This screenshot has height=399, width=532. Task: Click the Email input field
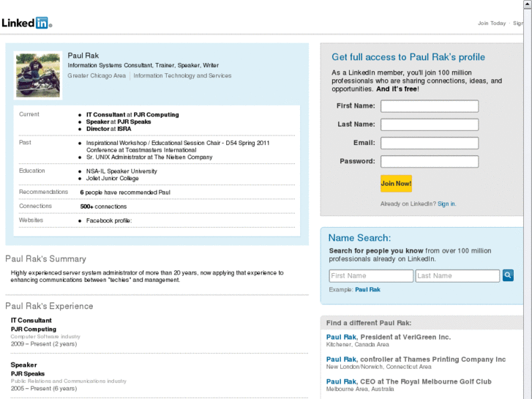[430, 143]
